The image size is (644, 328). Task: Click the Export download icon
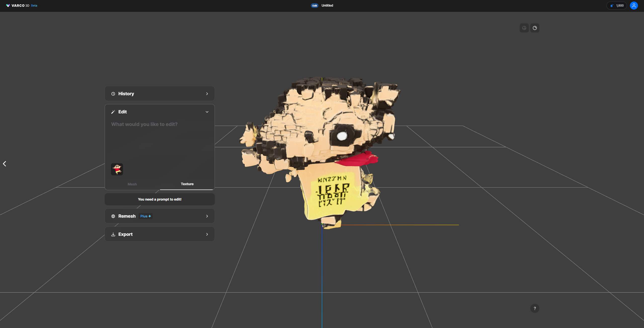point(113,234)
